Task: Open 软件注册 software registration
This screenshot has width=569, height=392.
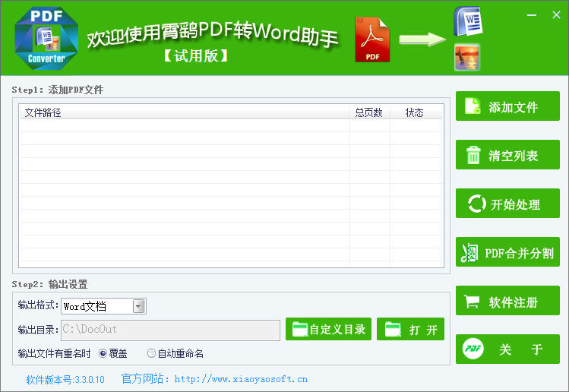Action: tap(507, 301)
